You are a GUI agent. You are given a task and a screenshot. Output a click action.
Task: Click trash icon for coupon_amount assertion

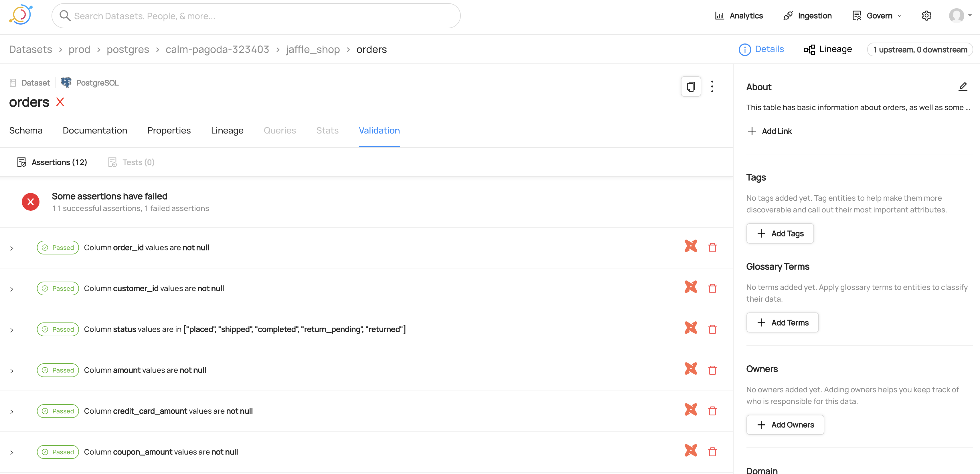click(x=712, y=452)
